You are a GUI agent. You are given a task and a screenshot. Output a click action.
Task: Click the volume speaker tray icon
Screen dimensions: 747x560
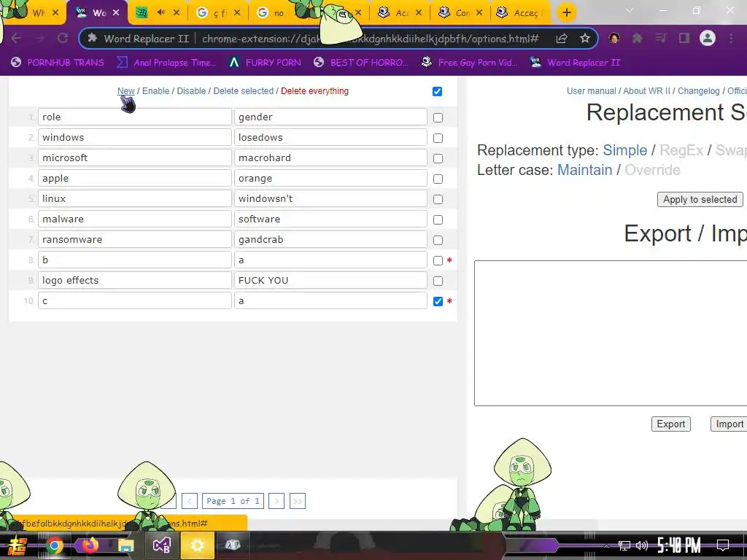point(642,545)
